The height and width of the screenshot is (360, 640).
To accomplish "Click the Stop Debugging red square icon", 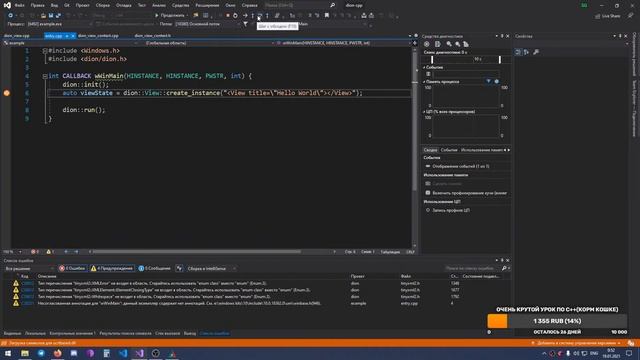I will point(227,16).
